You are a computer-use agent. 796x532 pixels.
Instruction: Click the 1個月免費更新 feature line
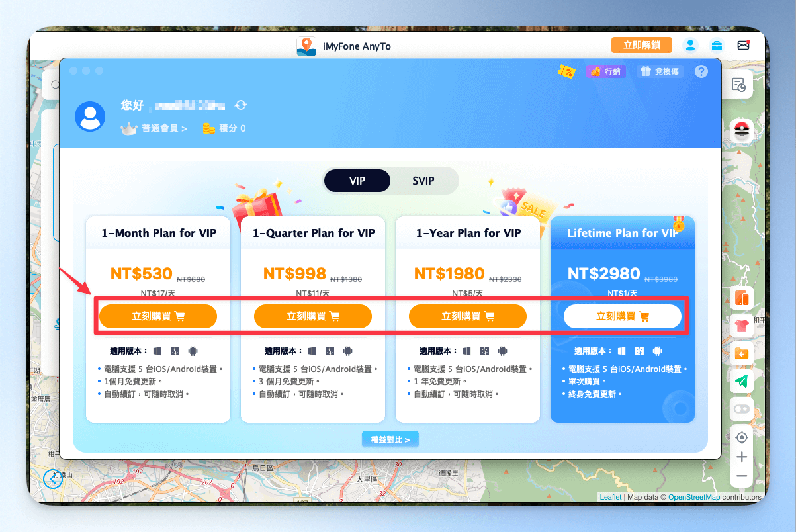pos(132,382)
